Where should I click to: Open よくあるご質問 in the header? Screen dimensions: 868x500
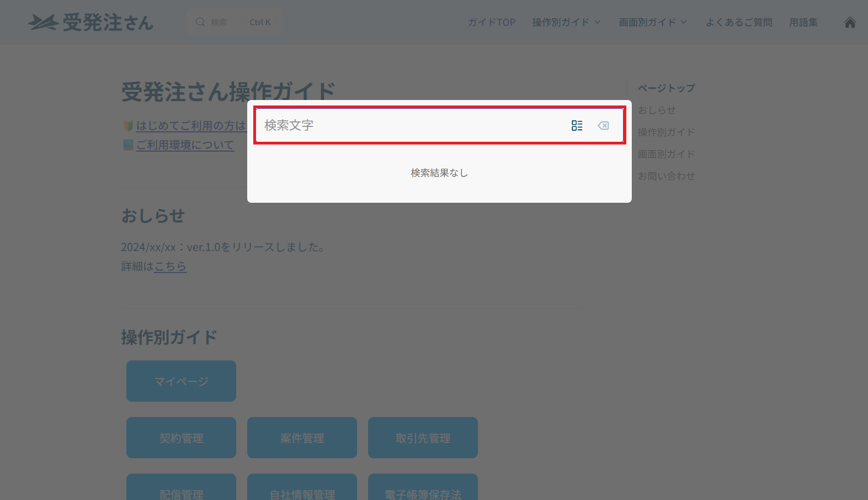click(x=739, y=23)
